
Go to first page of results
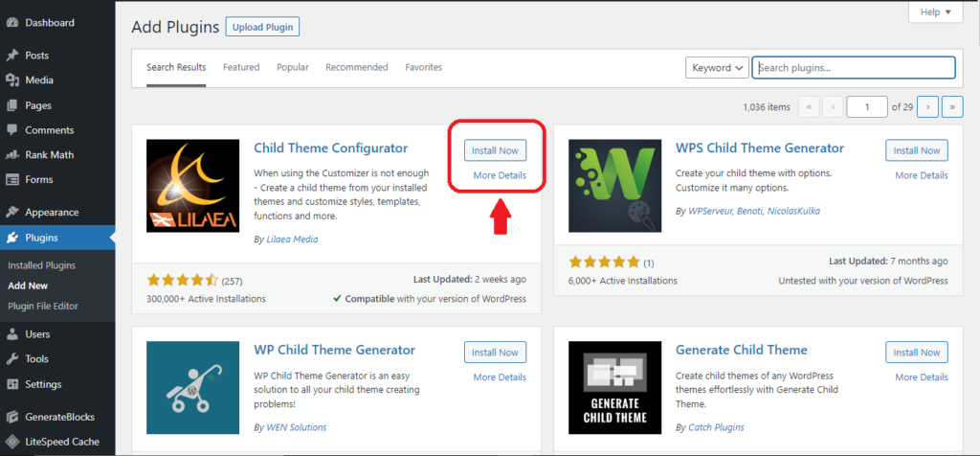click(x=809, y=107)
